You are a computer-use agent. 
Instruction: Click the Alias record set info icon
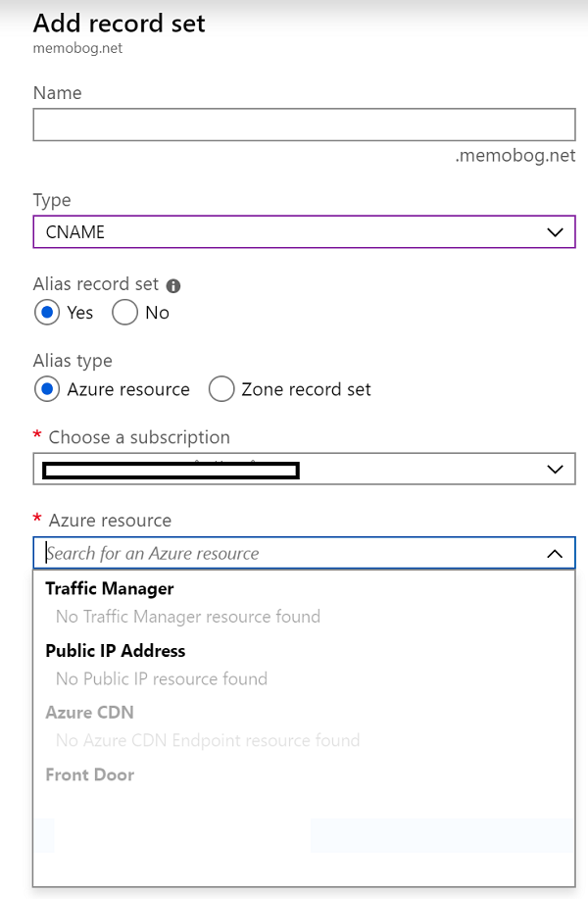pos(173,286)
